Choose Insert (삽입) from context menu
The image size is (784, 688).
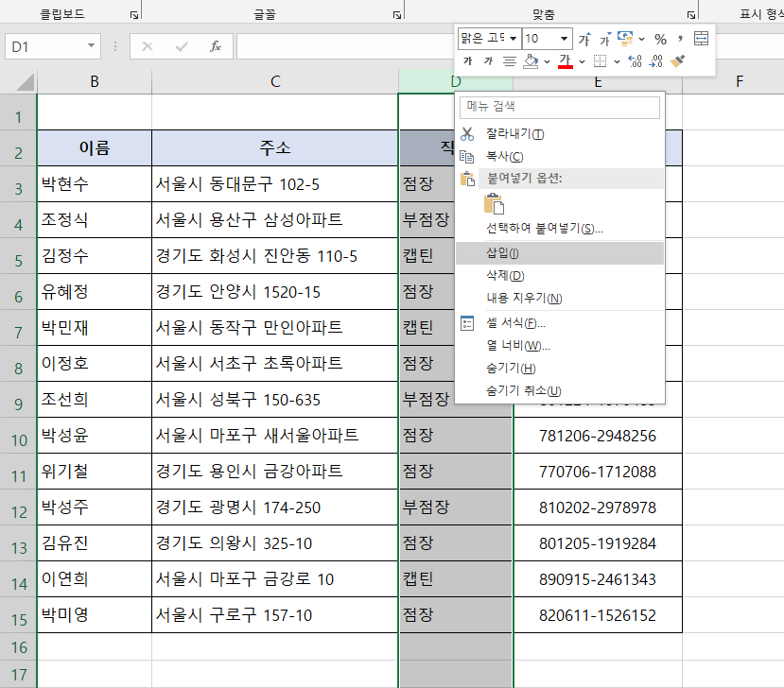[560, 253]
